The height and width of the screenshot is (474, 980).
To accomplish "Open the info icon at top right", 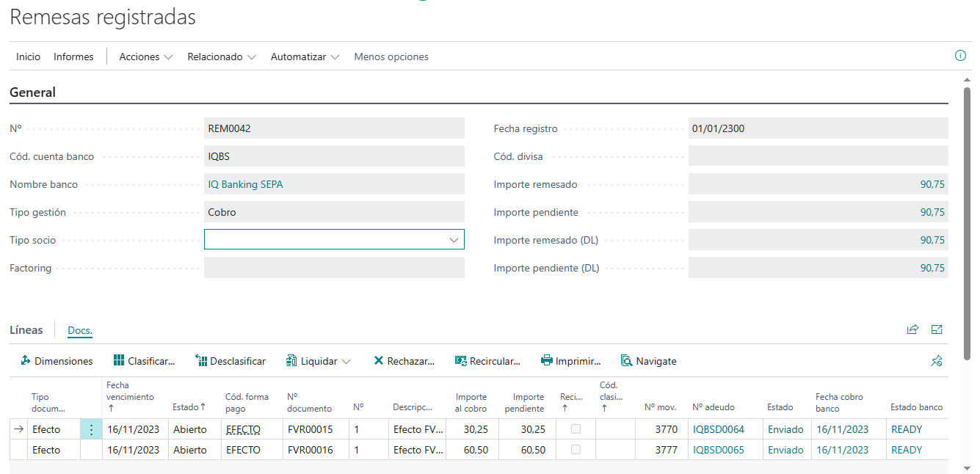I will (x=960, y=56).
